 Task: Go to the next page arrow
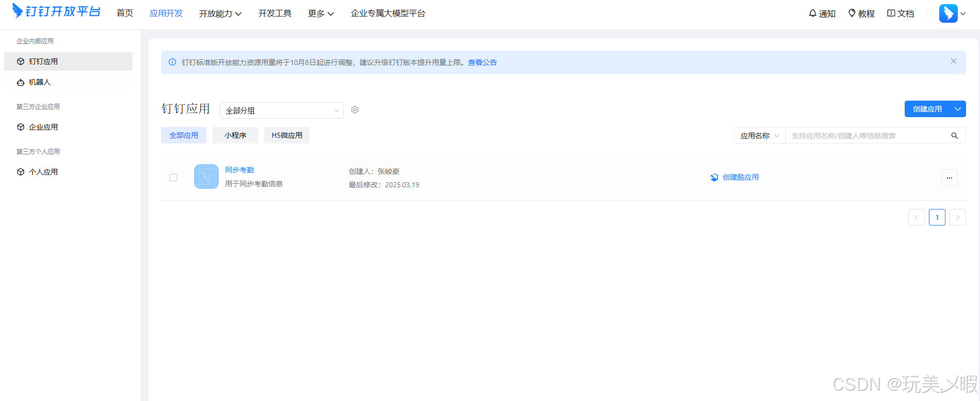point(958,217)
